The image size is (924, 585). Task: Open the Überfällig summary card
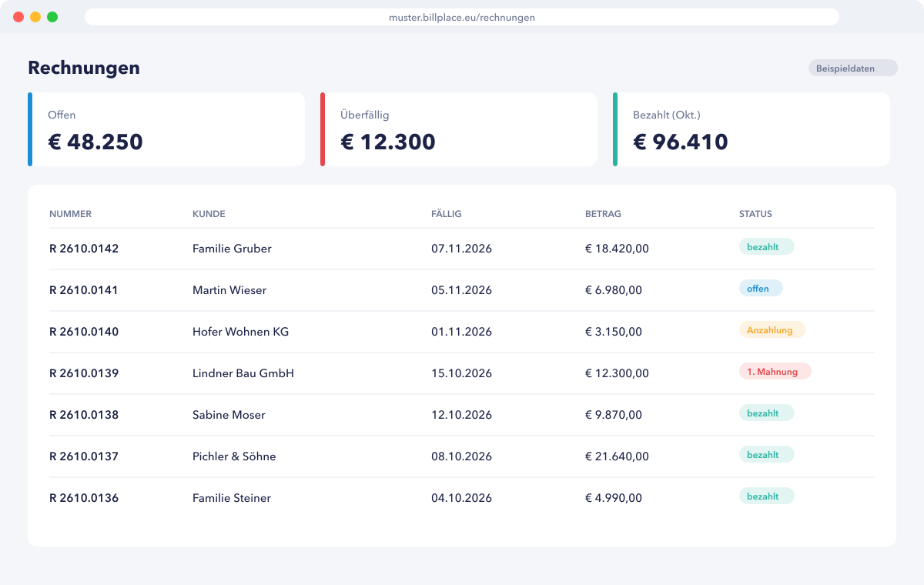[x=459, y=129]
